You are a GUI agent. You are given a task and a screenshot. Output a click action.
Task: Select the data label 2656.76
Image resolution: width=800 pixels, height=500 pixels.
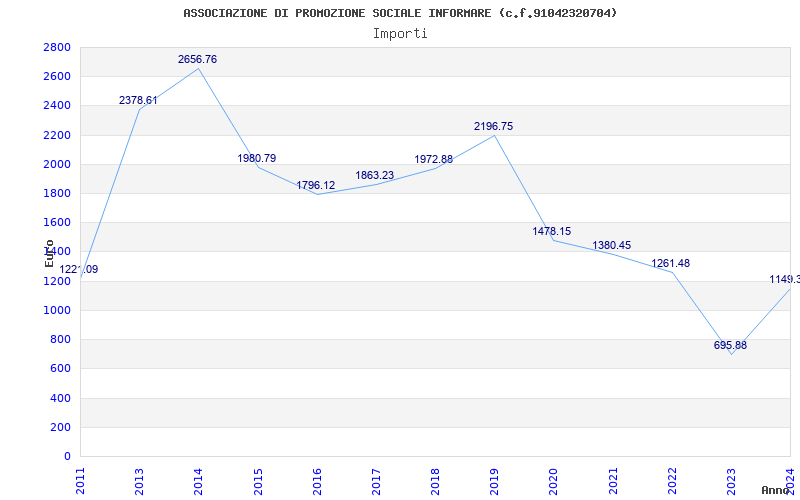(x=197, y=59)
